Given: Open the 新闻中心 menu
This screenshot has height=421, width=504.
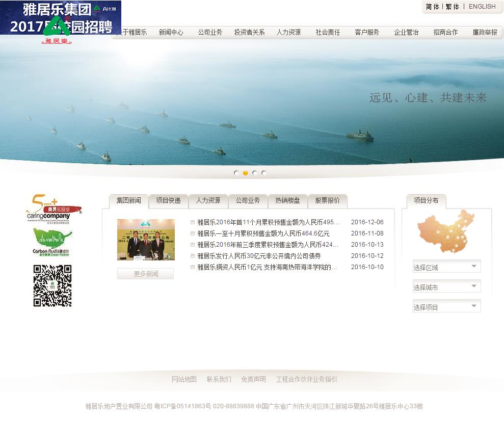Looking at the screenshot, I should (x=171, y=32).
